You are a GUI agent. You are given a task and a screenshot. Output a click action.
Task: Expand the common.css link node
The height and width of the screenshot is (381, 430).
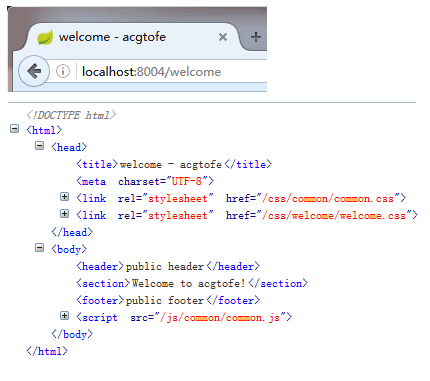coord(65,196)
